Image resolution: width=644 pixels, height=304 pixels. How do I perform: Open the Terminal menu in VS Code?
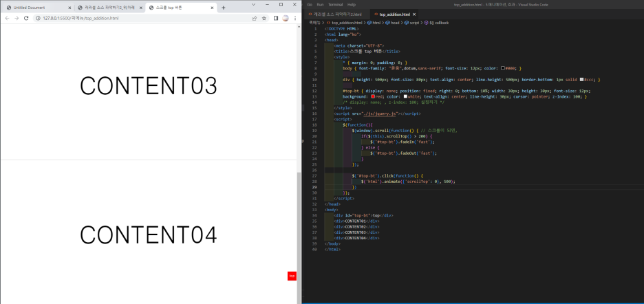(x=335, y=5)
